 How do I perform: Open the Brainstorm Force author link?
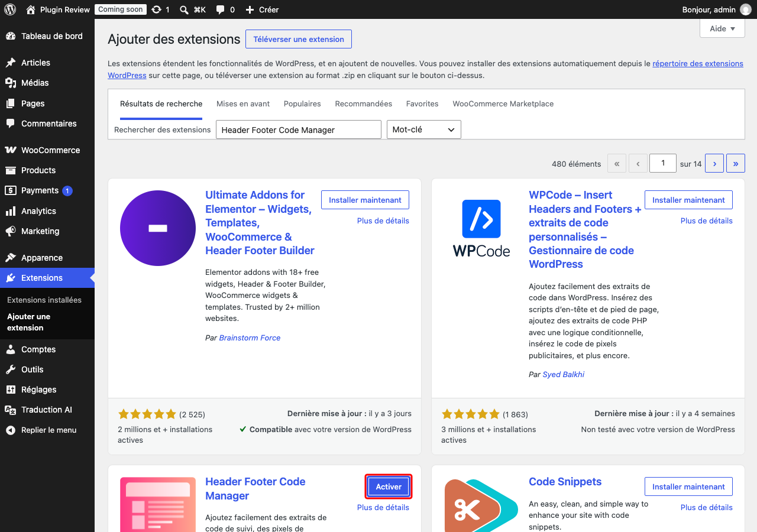click(250, 338)
